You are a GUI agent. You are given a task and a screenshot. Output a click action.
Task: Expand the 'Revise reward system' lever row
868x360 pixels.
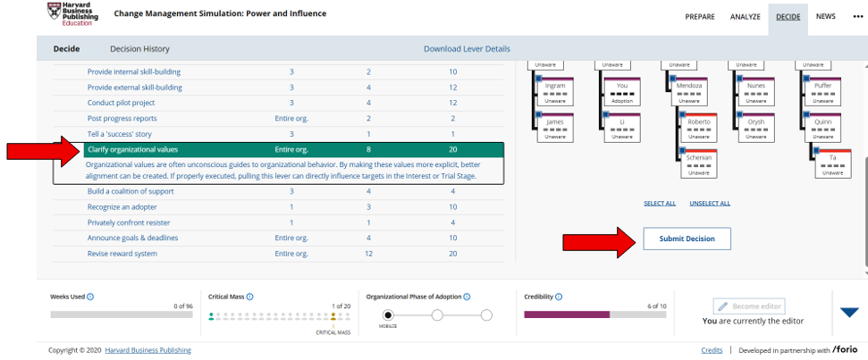(x=122, y=254)
